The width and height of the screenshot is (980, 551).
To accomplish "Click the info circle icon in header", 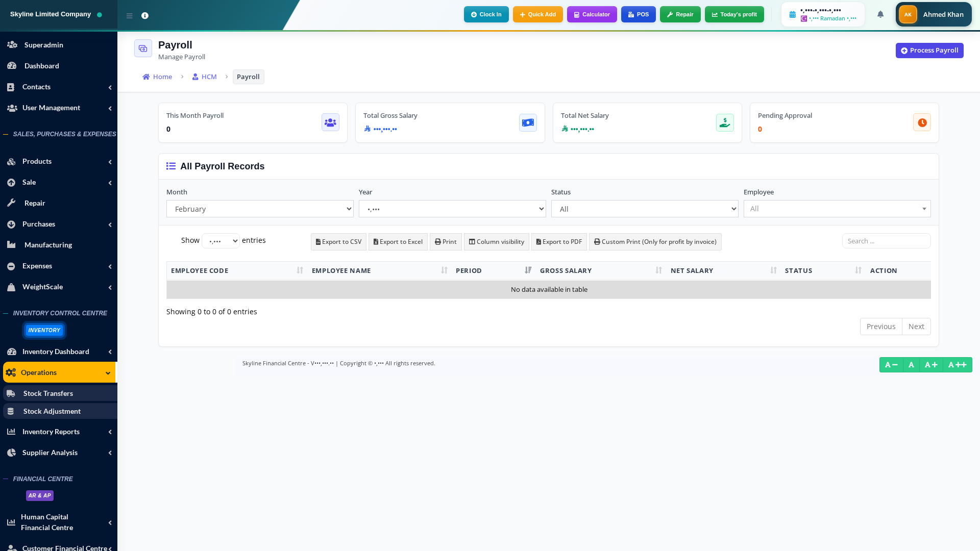I will point(145,16).
